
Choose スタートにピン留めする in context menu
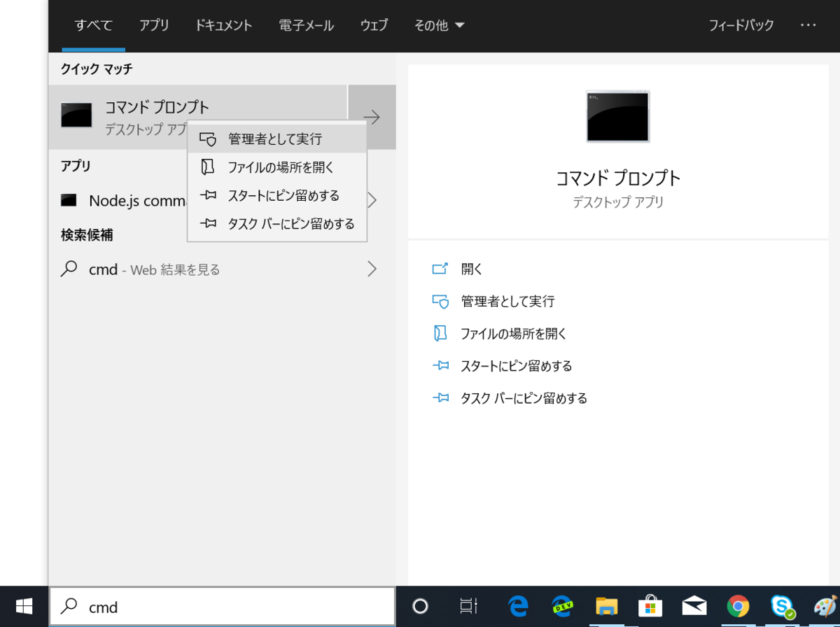[x=277, y=195]
